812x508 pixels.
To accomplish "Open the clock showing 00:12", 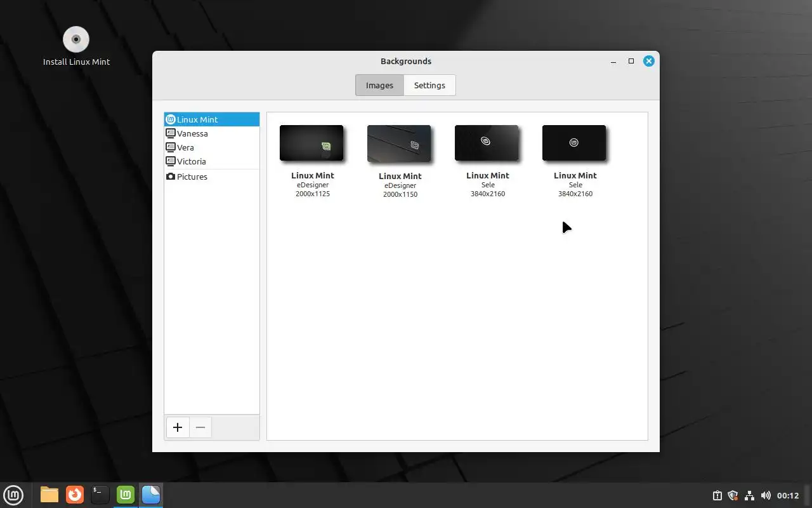I will (788, 495).
